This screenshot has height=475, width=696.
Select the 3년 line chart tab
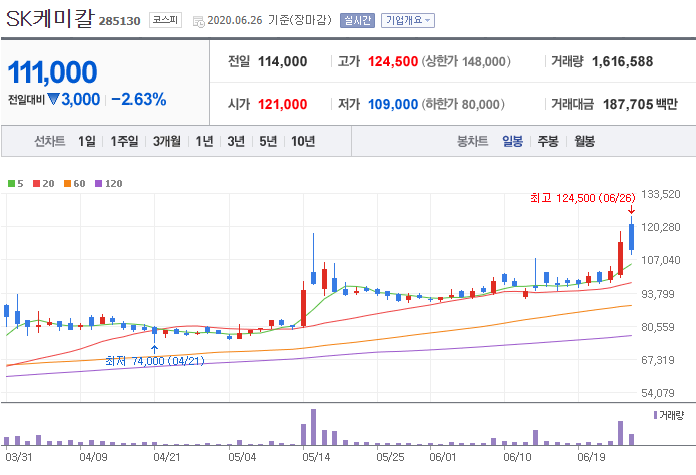(x=236, y=141)
